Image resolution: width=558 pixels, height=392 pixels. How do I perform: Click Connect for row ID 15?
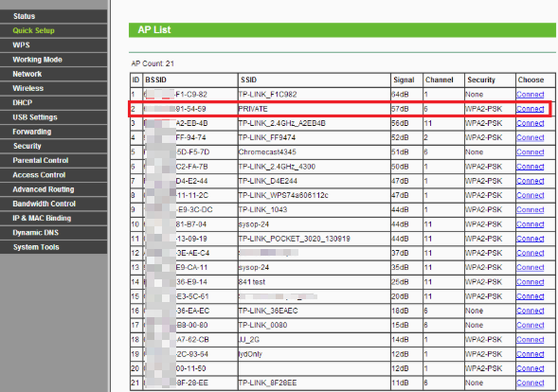click(531, 296)
